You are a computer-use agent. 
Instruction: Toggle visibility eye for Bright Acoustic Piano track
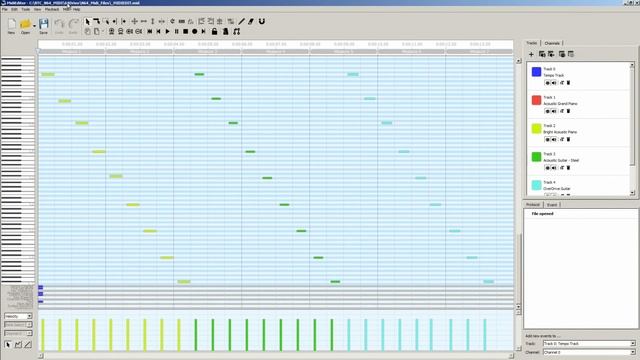[547, 140]
